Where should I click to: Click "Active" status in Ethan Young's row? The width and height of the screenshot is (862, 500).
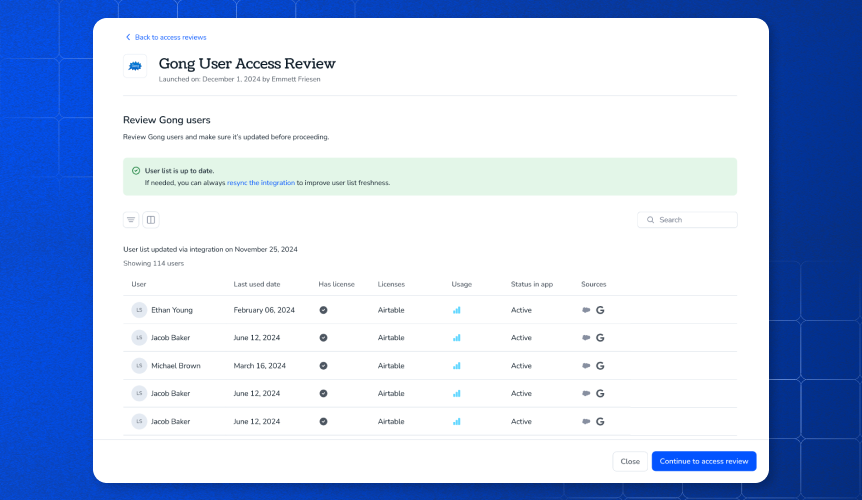521,310
